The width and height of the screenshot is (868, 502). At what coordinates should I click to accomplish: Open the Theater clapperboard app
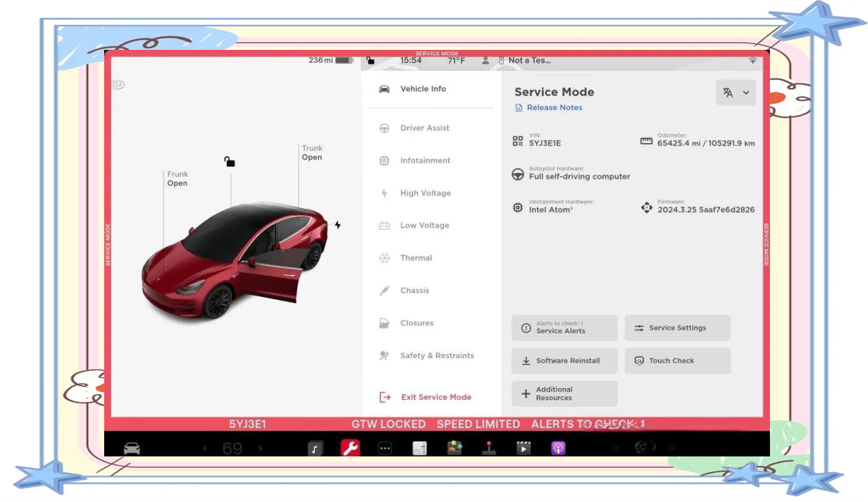click(523, 448)
